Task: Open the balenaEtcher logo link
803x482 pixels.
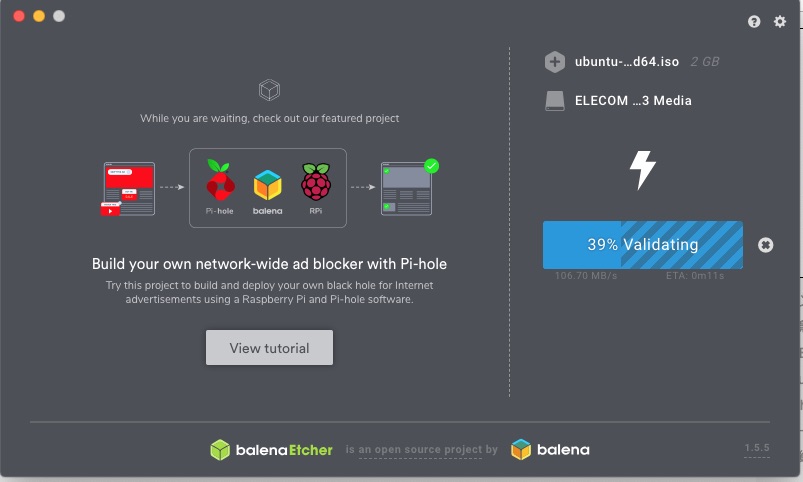Action: click(271, 450)
